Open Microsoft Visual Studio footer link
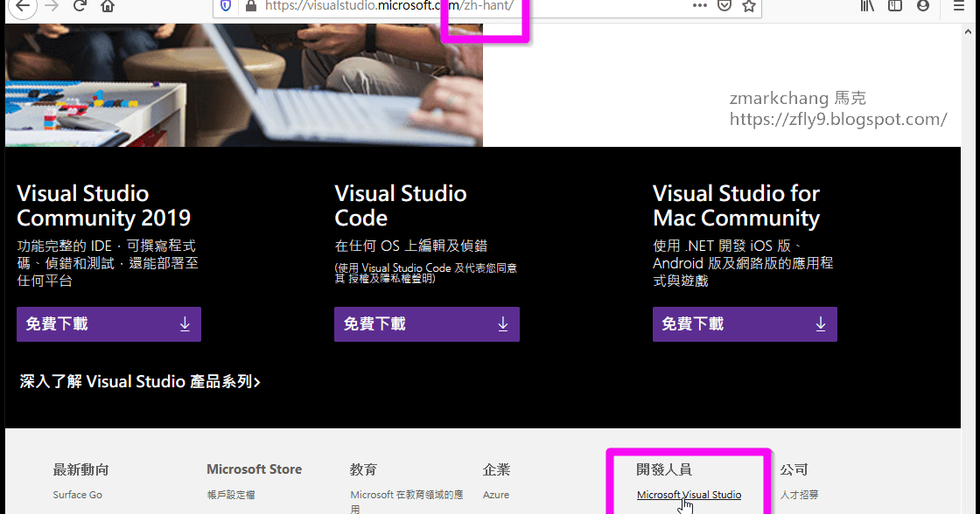The width and height of the screenshot is (980, 514). (689, 495)
